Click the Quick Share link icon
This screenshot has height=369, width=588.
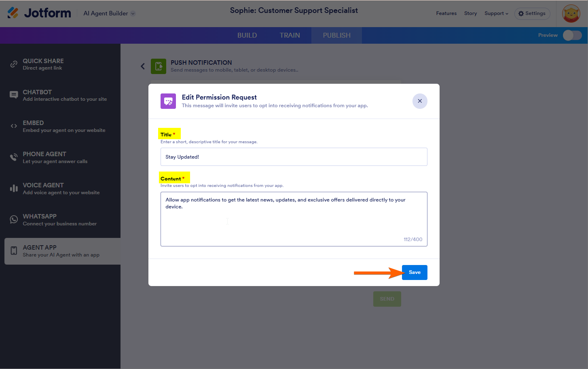14,64
